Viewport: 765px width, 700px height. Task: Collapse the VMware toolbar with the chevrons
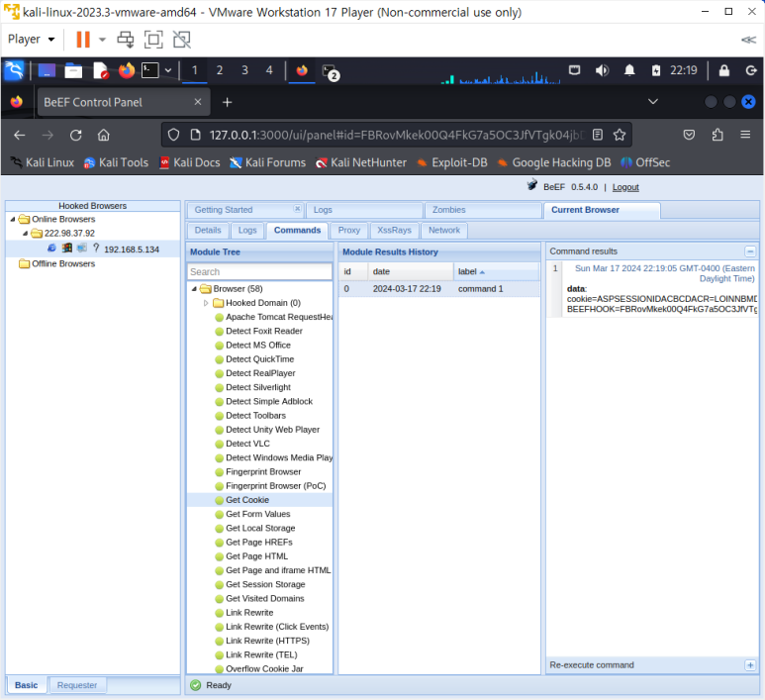tap(748, 40)
